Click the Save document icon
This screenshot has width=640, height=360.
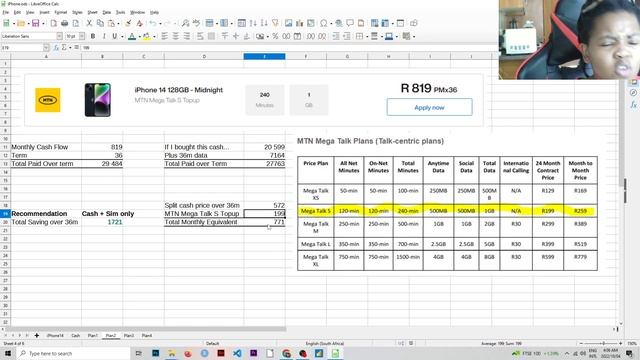point(36,23)
